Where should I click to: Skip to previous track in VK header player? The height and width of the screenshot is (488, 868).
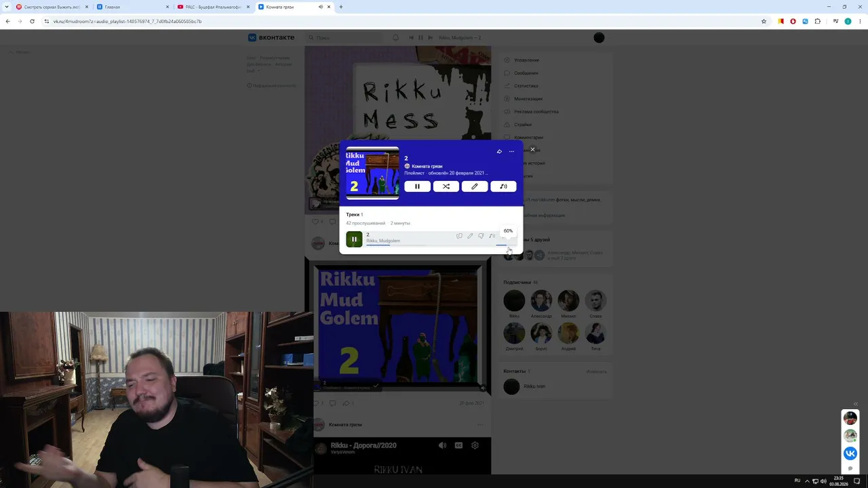[412, 37]
